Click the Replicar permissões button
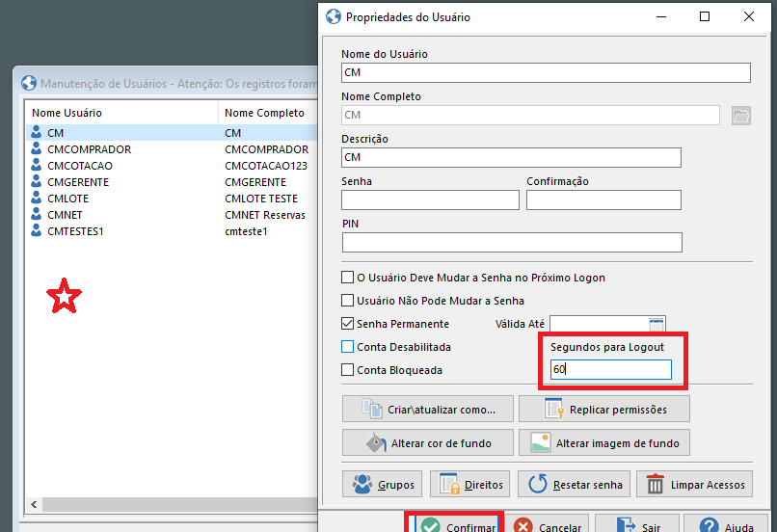 coord(604,410)
